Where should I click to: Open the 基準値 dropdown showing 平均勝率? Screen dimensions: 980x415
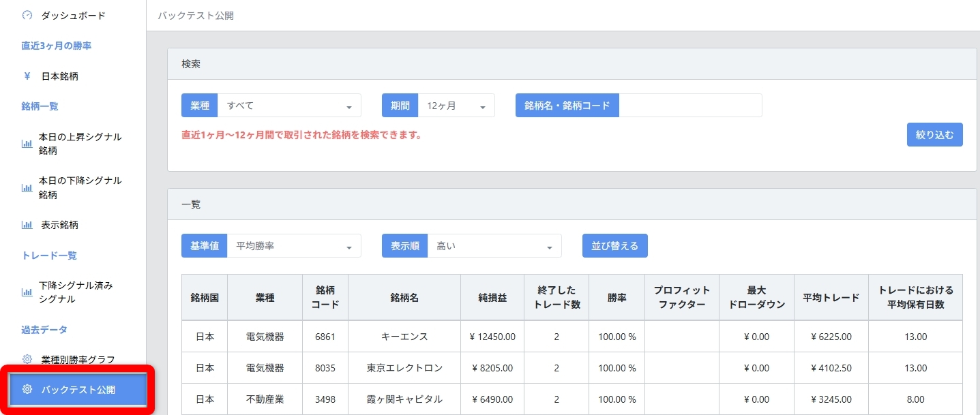293,246
